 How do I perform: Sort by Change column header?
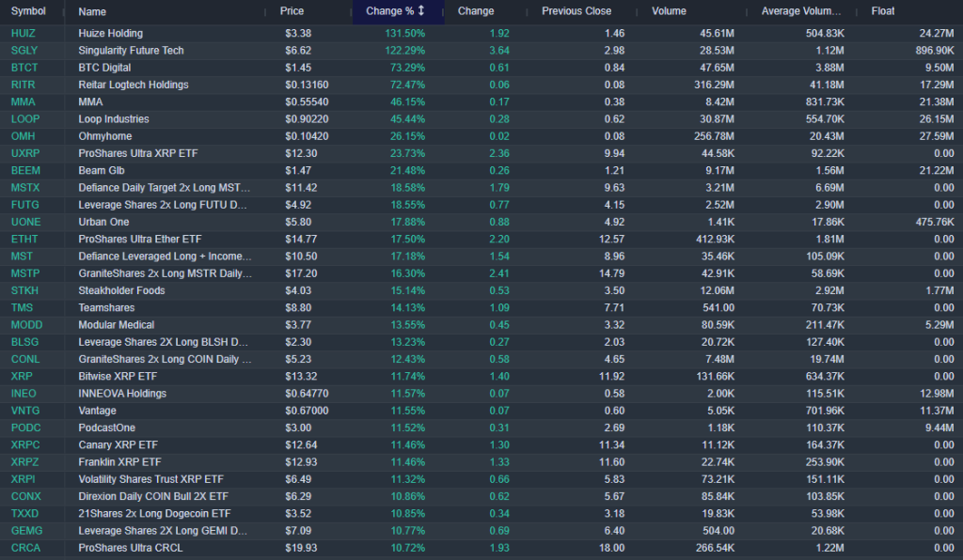click(x=475, y=11)
